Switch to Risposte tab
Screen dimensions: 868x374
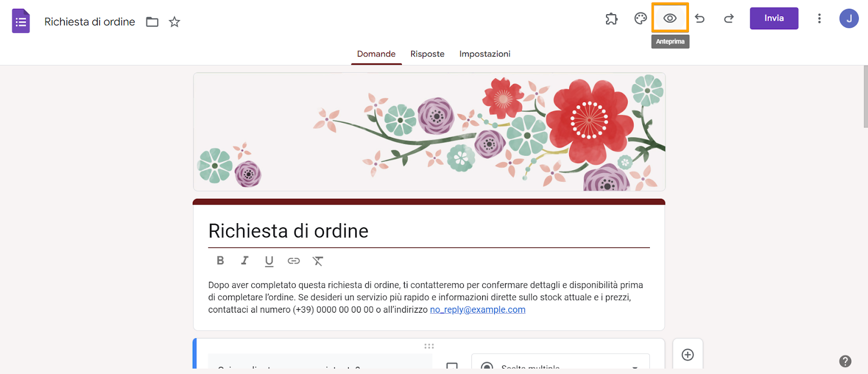pos(427,54)
